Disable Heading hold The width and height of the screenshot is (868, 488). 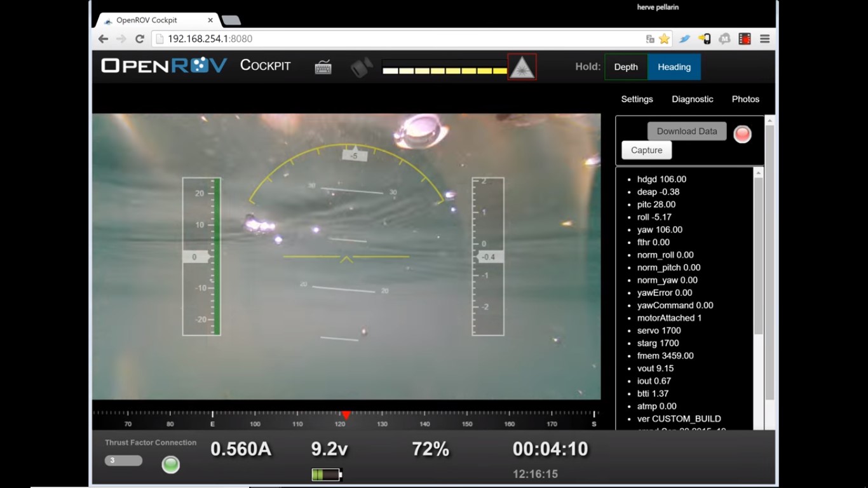click(674, 67)
